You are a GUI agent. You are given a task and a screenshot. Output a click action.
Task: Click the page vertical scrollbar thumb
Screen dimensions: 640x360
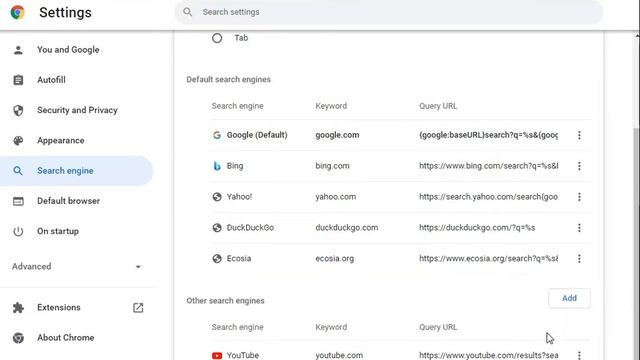coord(637,244)
